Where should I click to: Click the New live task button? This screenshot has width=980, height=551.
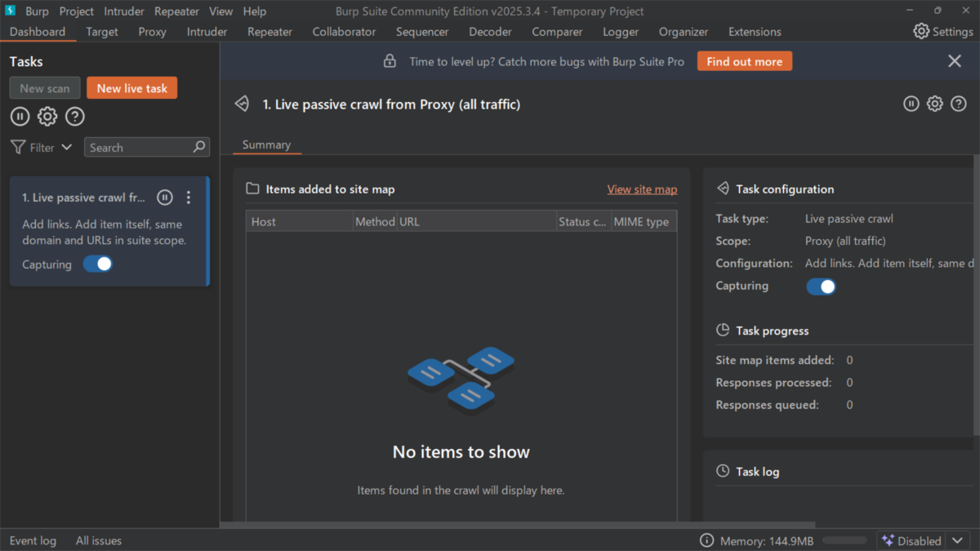pos(132,88)
